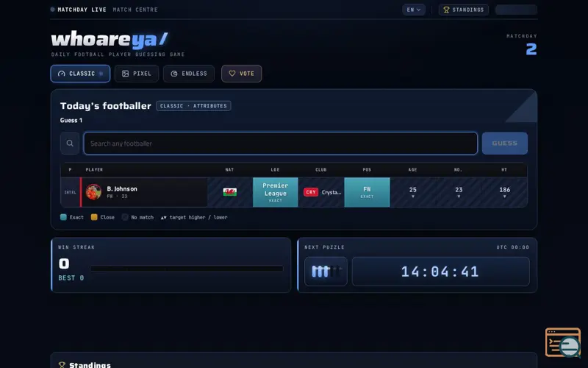Click the CRY club badge
Image resolution: width=588 pixels, height=368 pixels.
[310, 192]
